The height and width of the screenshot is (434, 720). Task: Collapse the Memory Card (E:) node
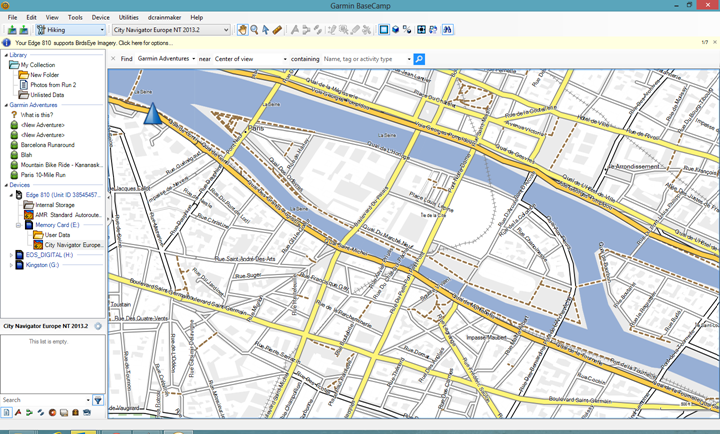coord(18,225)
